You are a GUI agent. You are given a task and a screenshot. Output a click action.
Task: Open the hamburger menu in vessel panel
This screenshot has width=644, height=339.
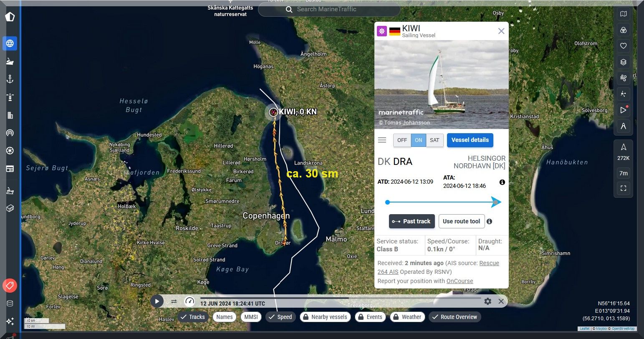pos(382,140)
